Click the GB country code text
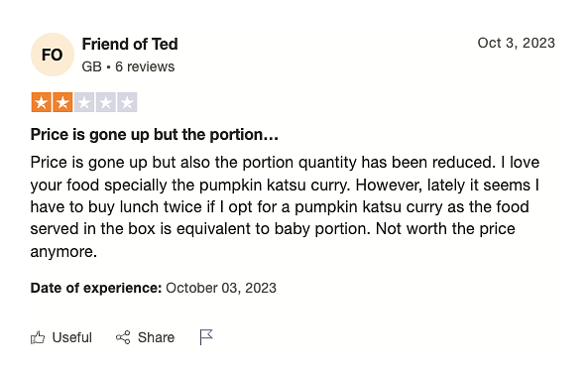The height and width of the screenshot is (374, 588). [91, 66]
